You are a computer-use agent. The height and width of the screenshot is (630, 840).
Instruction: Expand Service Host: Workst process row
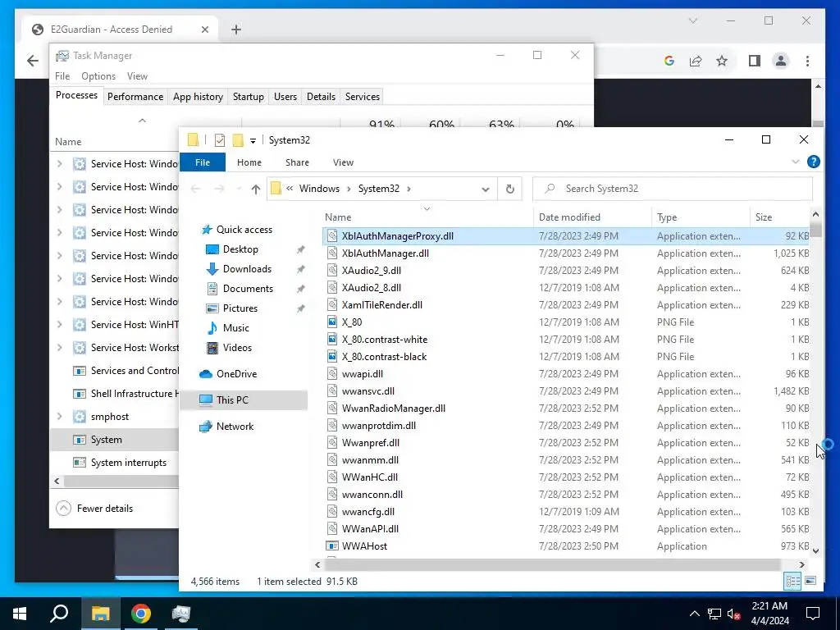(59, 347)
